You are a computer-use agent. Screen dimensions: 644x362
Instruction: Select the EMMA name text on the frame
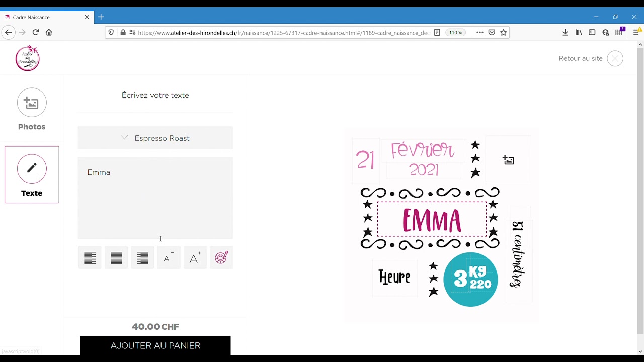tap(432, 219)
